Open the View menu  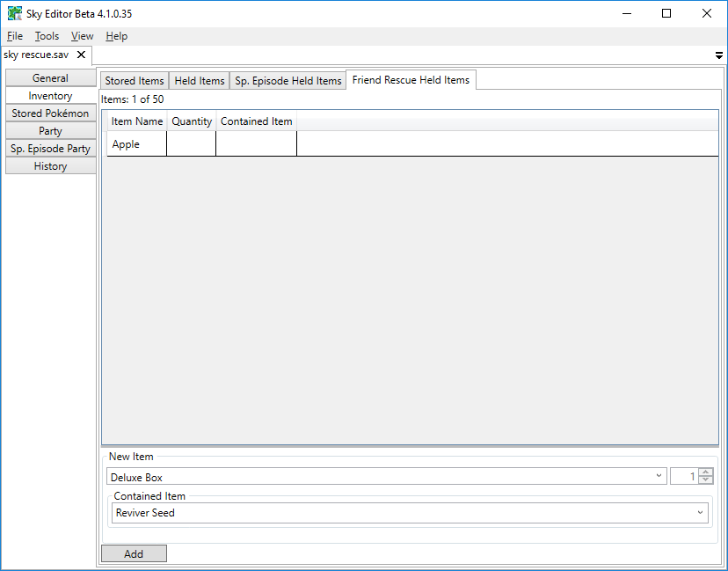82,36
